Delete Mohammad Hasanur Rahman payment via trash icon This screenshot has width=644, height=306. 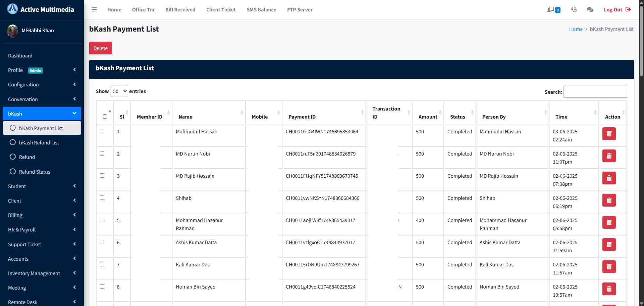click(x=609, y=222)
